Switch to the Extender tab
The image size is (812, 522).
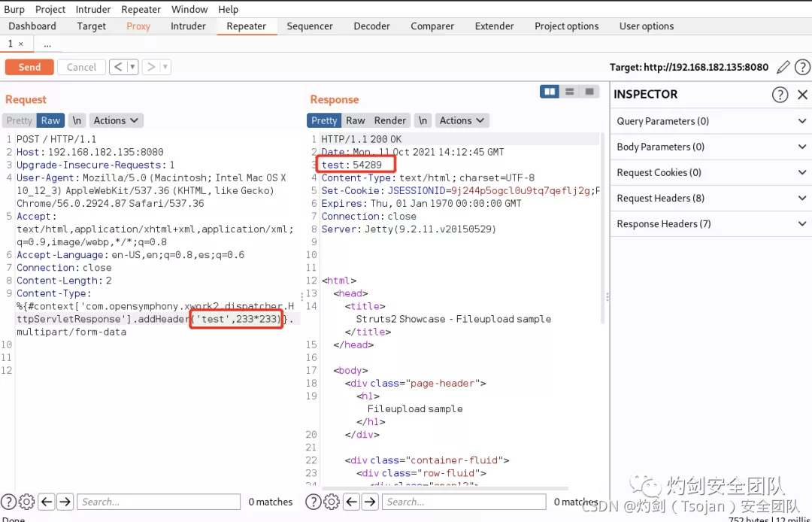[x=495, y=26]
